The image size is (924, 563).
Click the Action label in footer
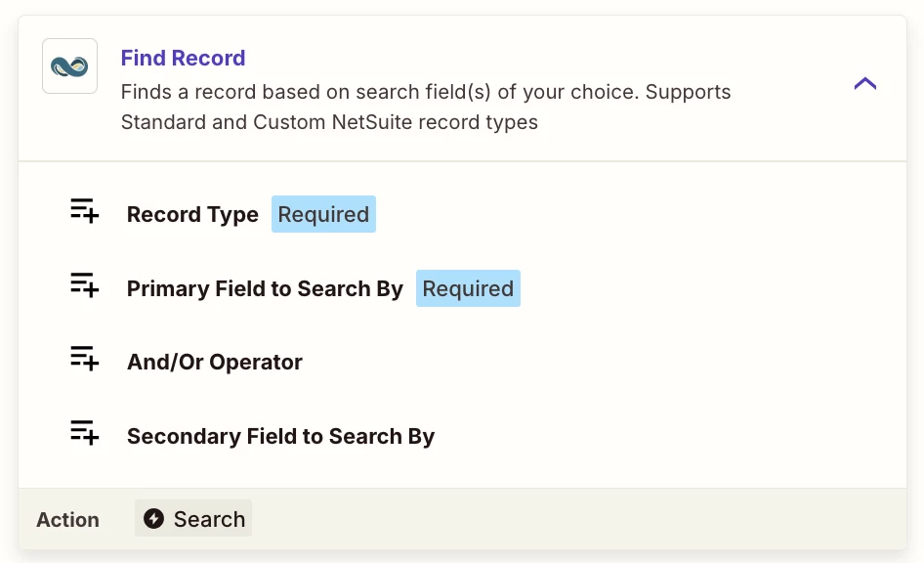(67, 520)
